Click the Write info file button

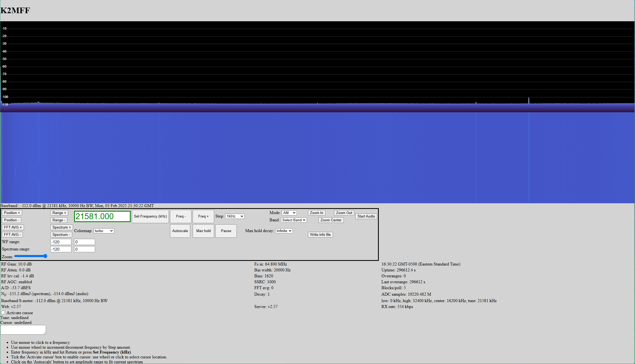(320, 234)
